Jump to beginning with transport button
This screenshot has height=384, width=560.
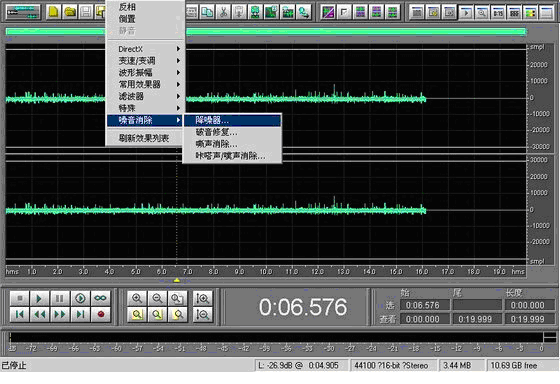[x=20, y=314]
